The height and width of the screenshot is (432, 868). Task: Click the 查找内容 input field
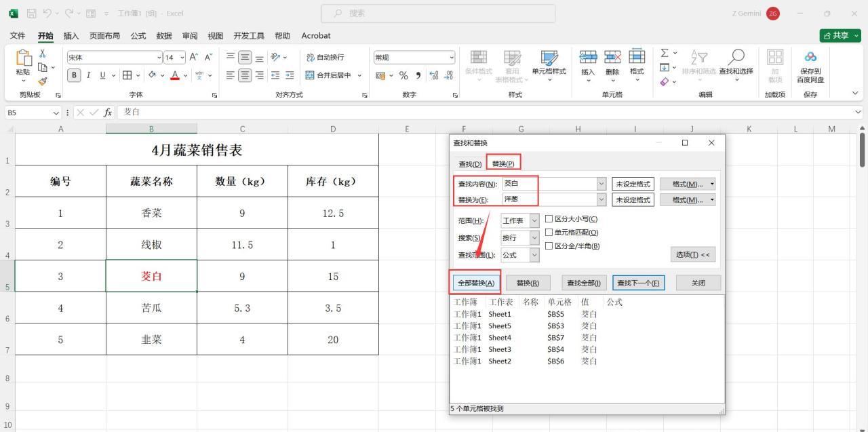tap(549, 184)
